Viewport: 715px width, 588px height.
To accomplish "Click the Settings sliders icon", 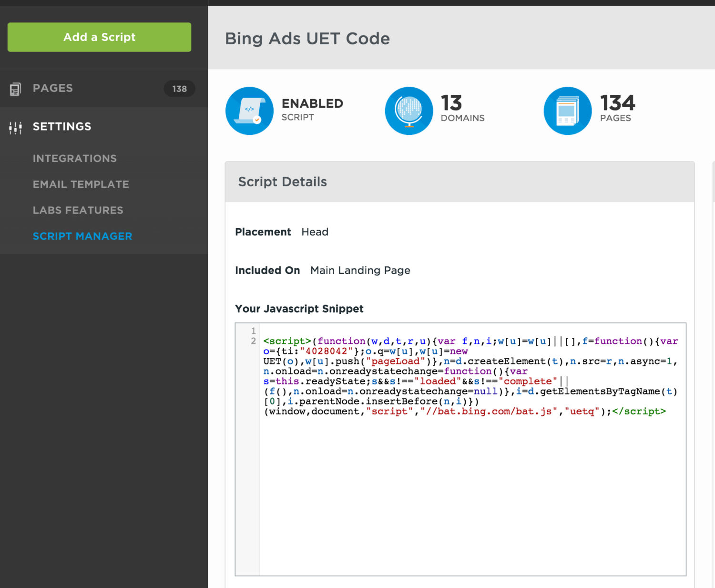I will pos(15,127).
